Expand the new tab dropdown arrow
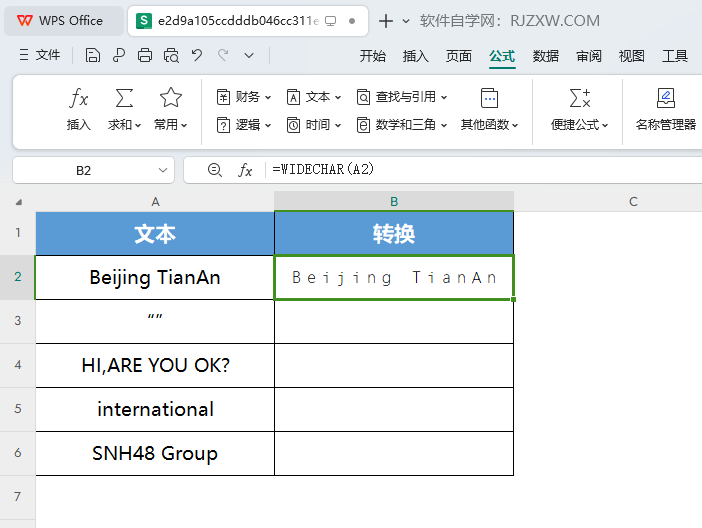Viewport: 702px width, 528px height. [x=406, y=21]
